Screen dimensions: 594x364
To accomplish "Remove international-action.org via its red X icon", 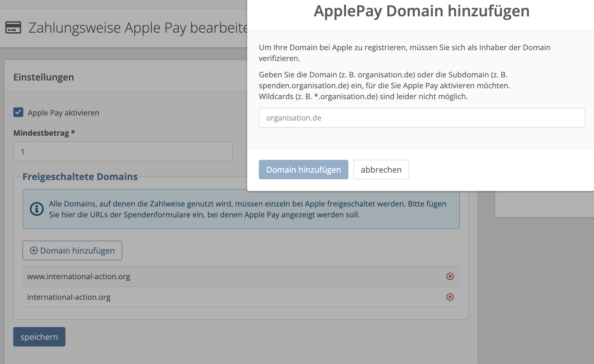I will 450,297.
